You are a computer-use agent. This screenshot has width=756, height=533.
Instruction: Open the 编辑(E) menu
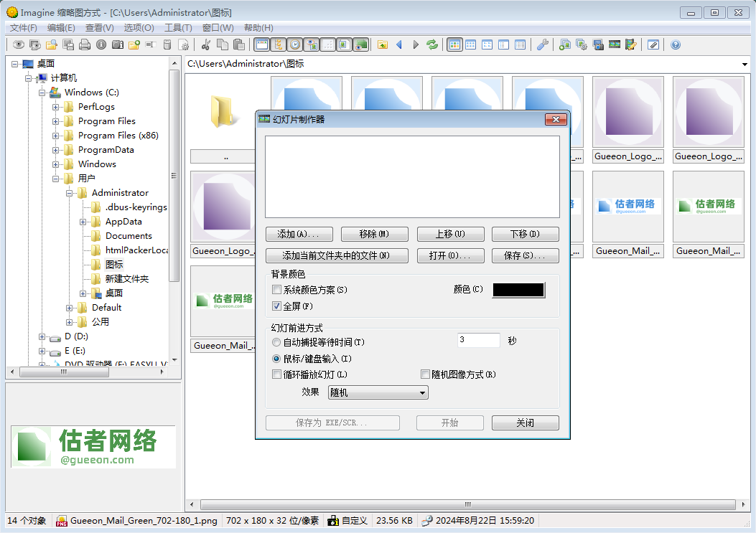(61, 28)
